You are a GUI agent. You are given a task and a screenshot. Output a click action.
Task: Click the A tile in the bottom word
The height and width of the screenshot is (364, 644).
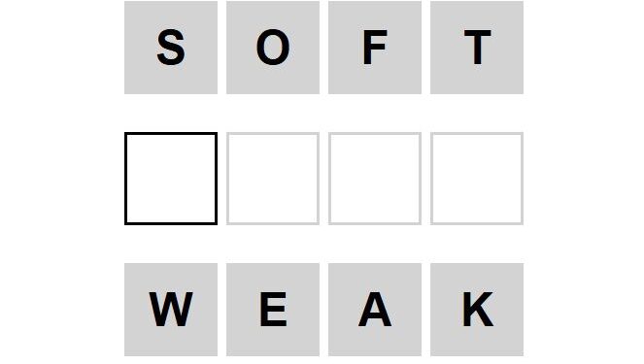pyautogui.click(x=375, y=310)
